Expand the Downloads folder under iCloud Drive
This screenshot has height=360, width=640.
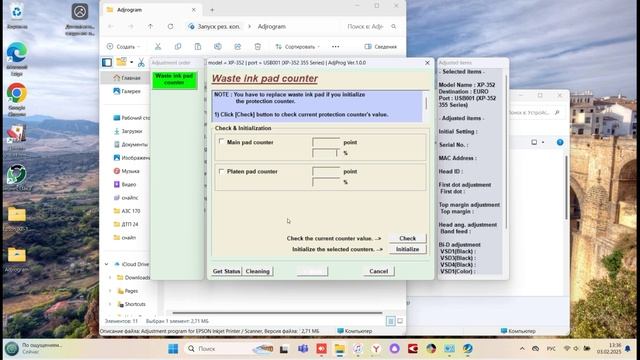tap(110, 278)
